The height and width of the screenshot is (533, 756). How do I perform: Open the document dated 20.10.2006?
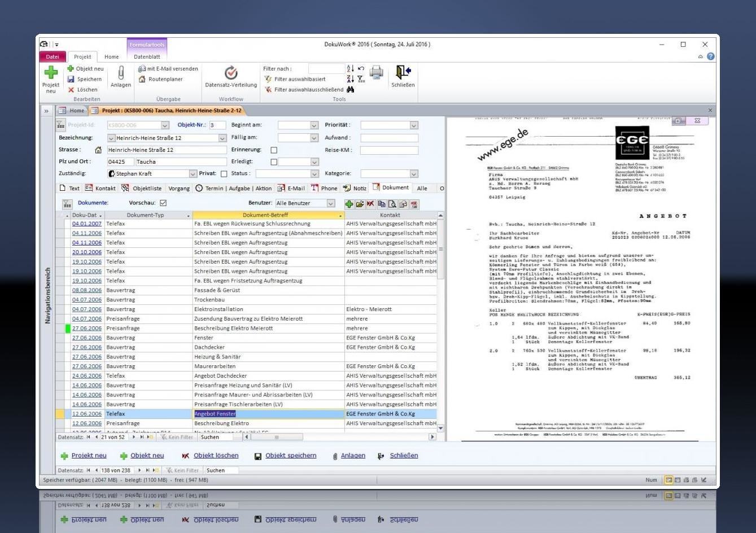click(x=87, y=252)
